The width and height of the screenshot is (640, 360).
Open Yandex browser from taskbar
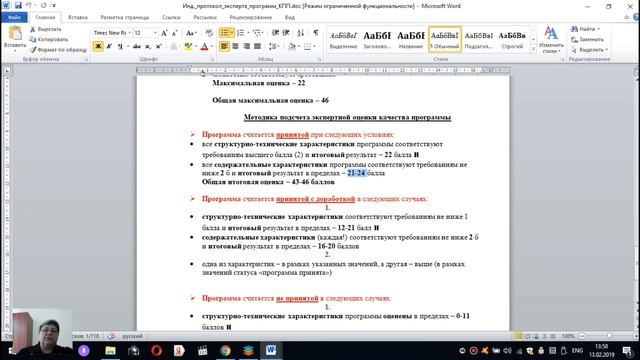(x=179, y=351)
